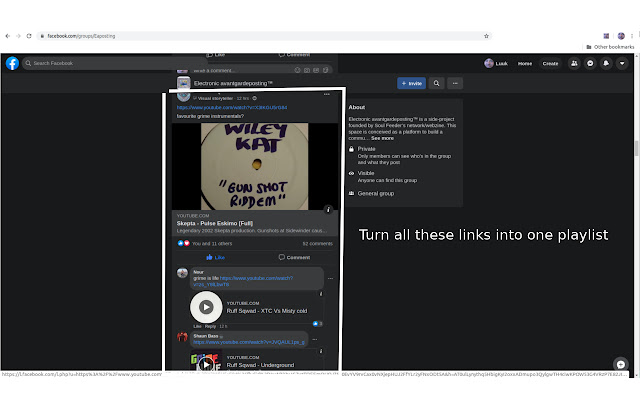This screenshot has height=400, width=640.
Task: Click info icon on Underground link preview
Action: coord(321,351)
